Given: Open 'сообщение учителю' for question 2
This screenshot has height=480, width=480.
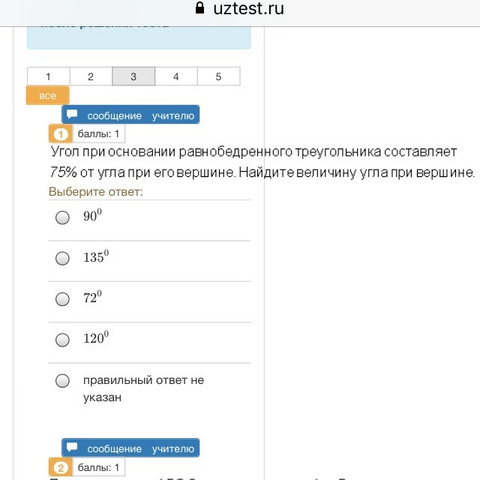Looking at the screenshot, I should 131,448.
